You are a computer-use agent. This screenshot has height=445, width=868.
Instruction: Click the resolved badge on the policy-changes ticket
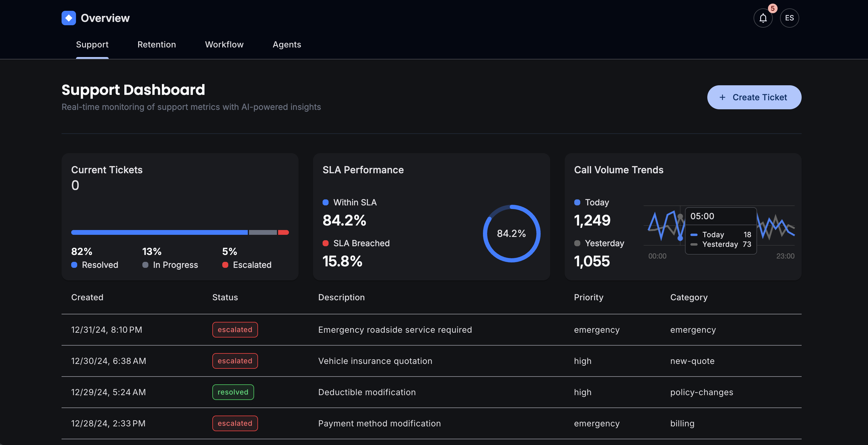pyautogui.click(x=233, y=392)
